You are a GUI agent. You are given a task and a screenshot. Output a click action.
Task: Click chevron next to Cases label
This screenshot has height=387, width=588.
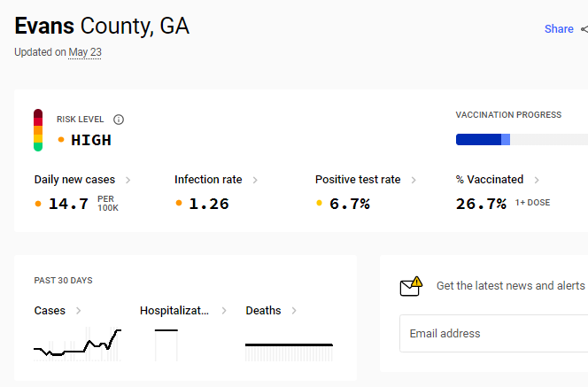coord(79,311)
